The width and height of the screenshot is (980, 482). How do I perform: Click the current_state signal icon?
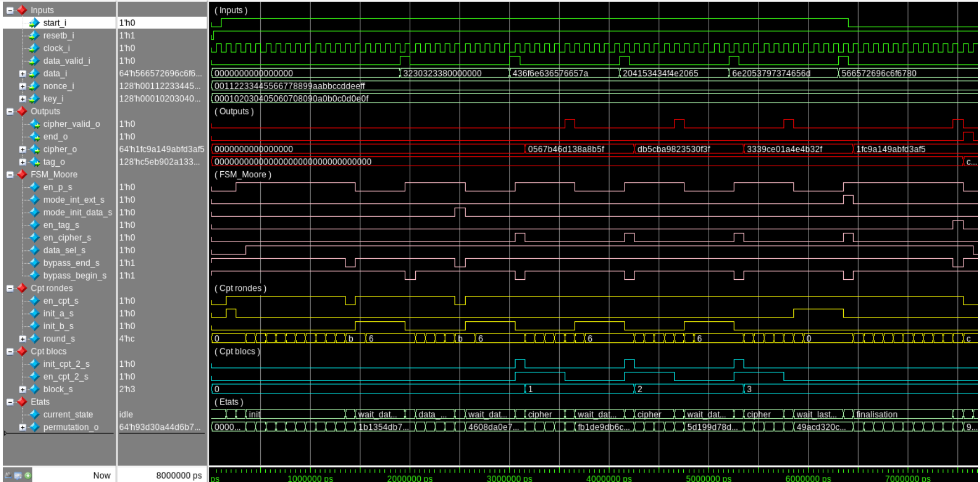pos(34,414)
